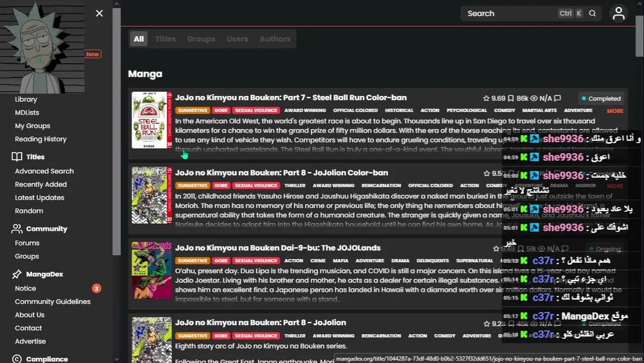Open Part 8 - JoJolion cover thumbnail

click(x=152, y=340)
